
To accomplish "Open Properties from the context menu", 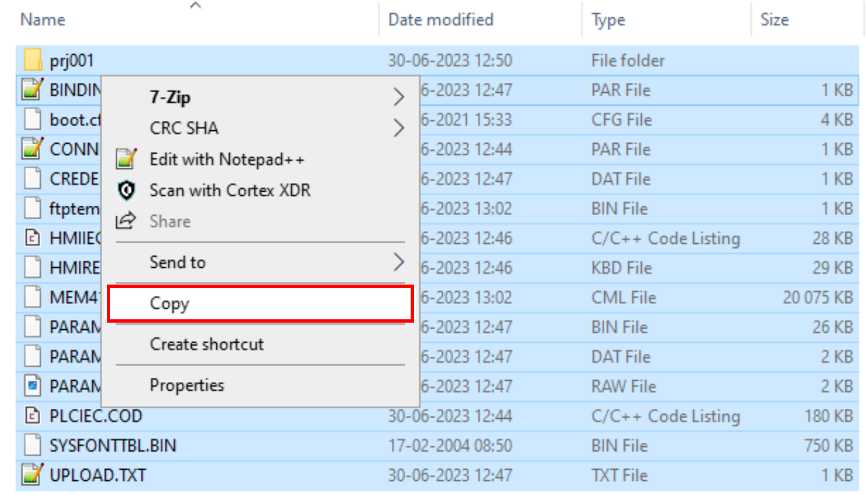I will 187,385.
